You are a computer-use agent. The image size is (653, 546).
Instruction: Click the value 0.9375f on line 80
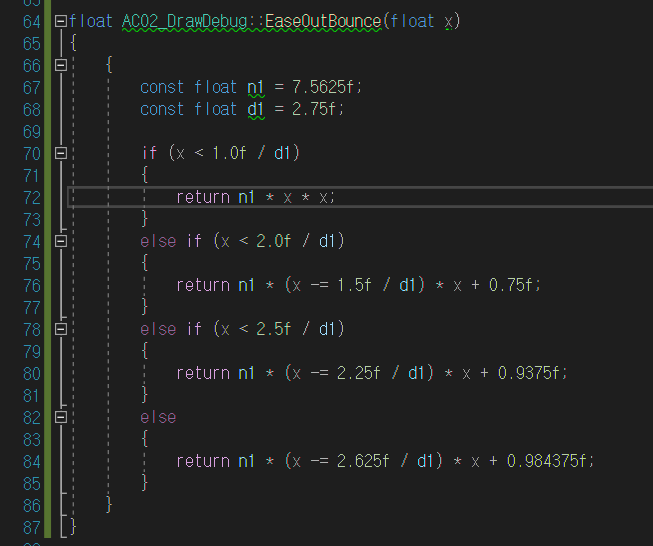(x=529, y=373)
